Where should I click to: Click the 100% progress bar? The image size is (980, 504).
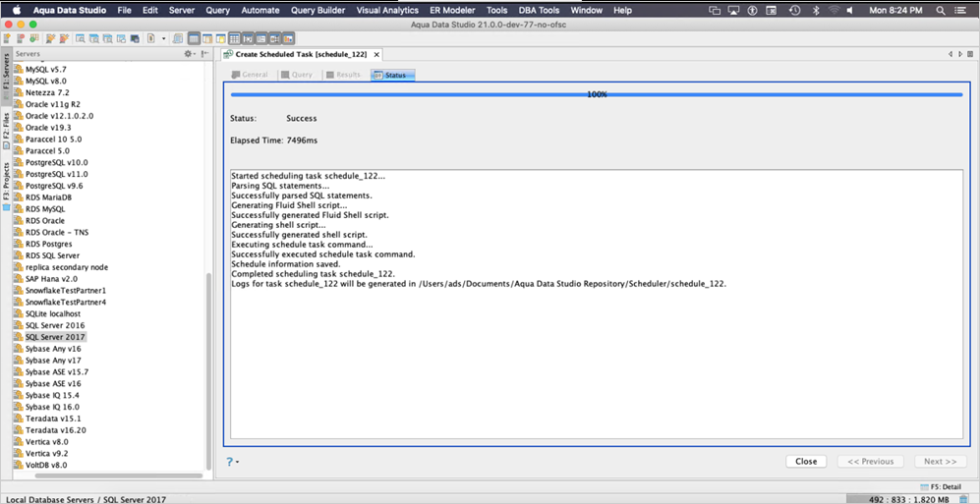click(597, 94)
